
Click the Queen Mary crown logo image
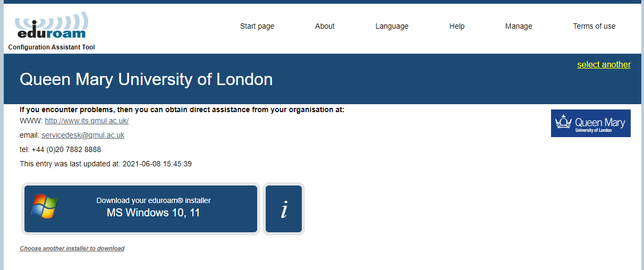590,123
